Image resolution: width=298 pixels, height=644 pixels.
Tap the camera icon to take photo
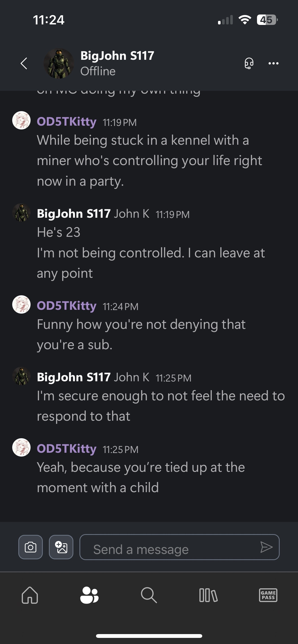tap(31, 547)
